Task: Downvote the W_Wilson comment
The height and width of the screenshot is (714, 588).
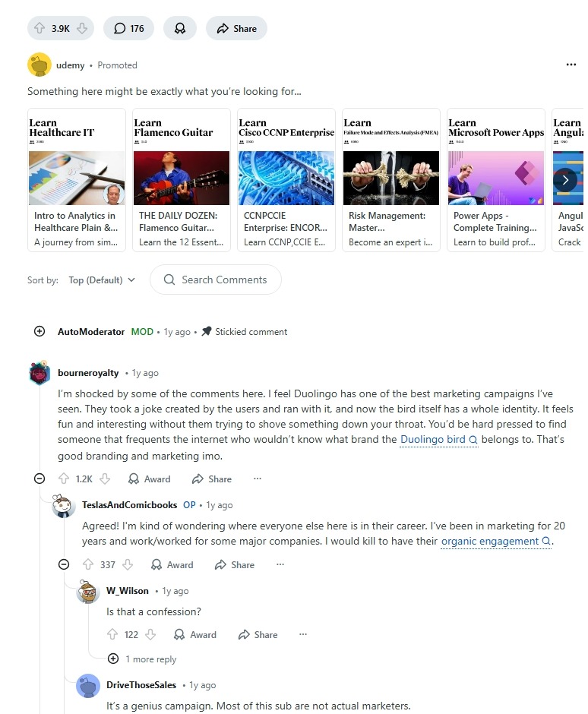Action: click(x=150, y=634)
